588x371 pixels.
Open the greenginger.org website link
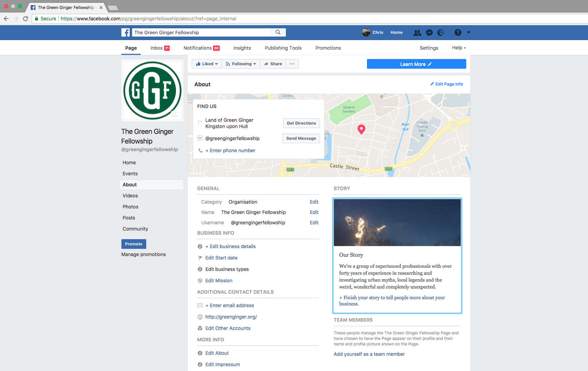[231, 317]
